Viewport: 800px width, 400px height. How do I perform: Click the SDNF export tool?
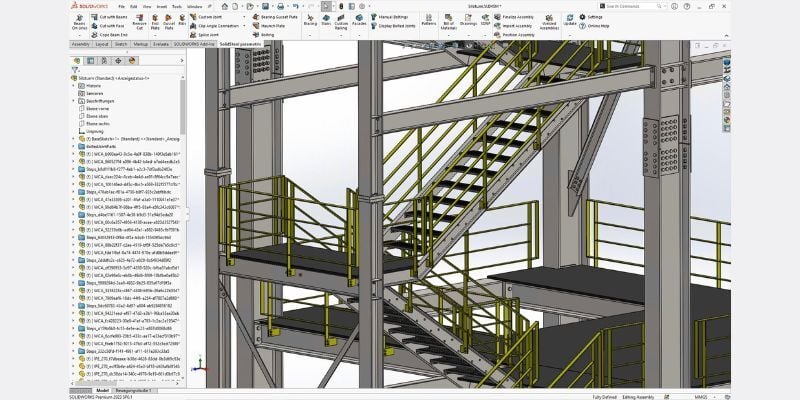pyautogui.click(x=485, y=20)
